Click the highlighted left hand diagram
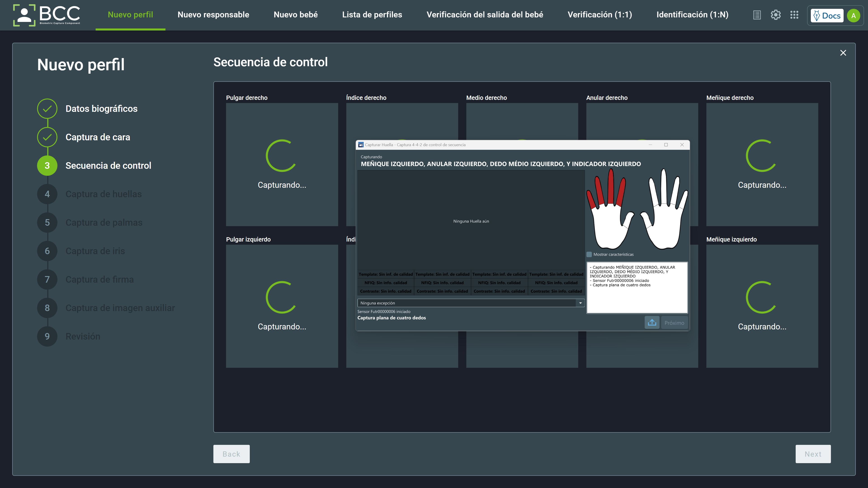The width and height of the screenshot is (868, 488). point(610,209)
